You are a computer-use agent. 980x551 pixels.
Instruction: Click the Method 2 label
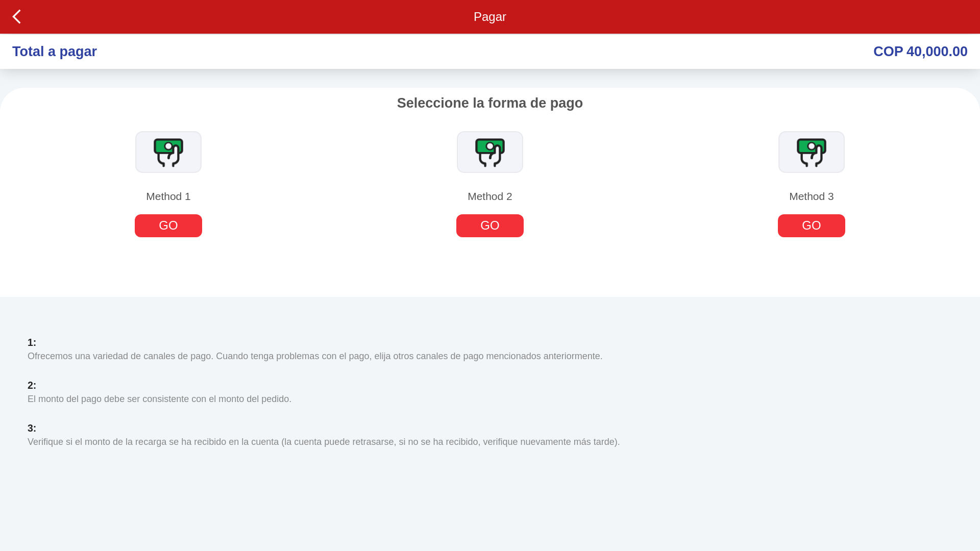[x=490, y=196]
